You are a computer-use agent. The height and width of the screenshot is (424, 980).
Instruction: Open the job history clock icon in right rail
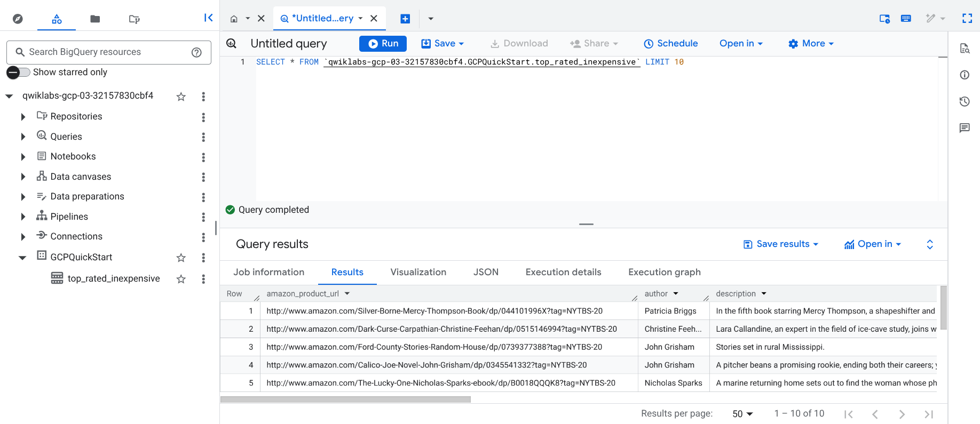click(x=965, y=101)
